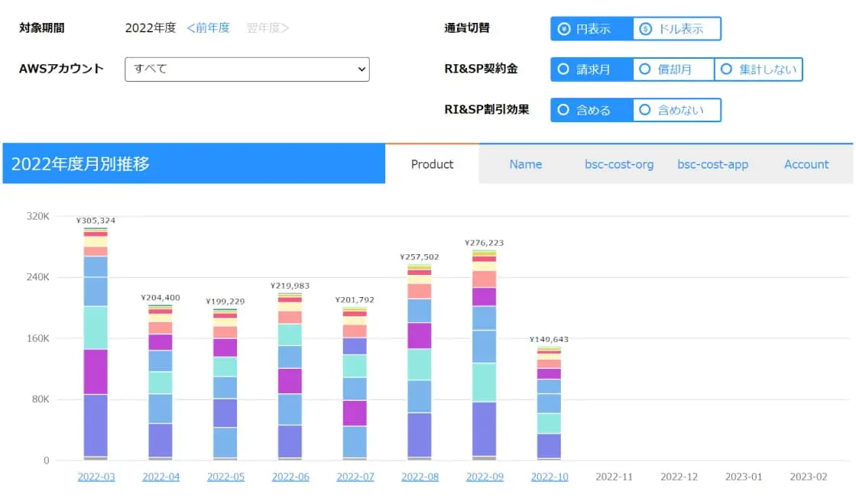856x504 pixels.
Task: Click the 2022-11 axis label
Action: tap(614, 477)
